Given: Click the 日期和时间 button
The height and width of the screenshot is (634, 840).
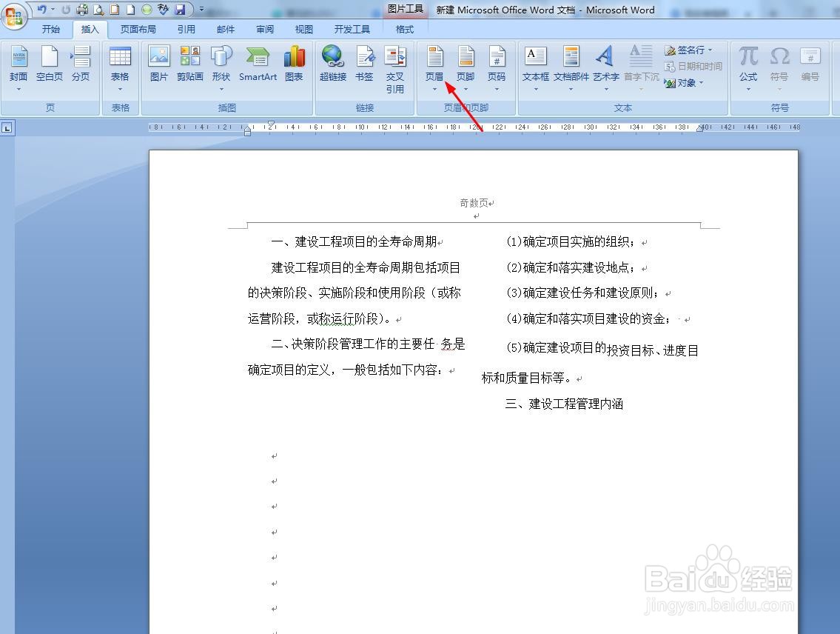Looking at the screenshot, I should [693, 67].
